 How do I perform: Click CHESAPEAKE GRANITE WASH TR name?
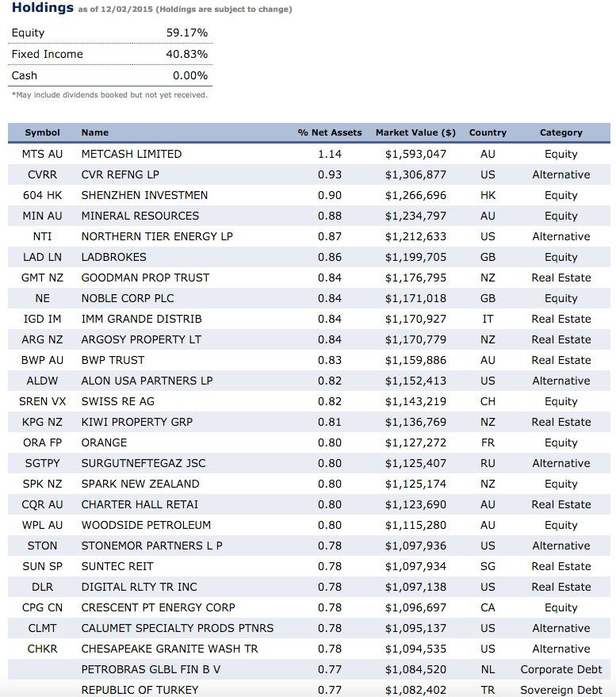[170, 649]
